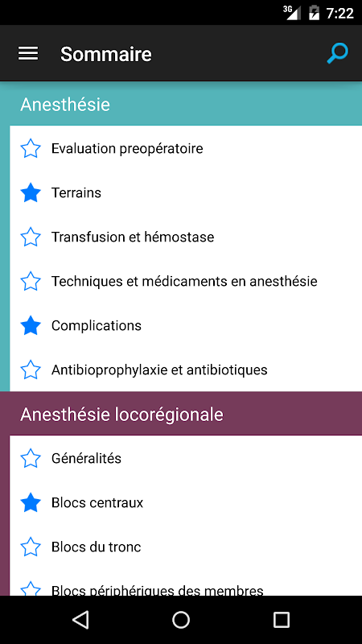
Task: Open the Terrains chapter
Action: [186, 192]
